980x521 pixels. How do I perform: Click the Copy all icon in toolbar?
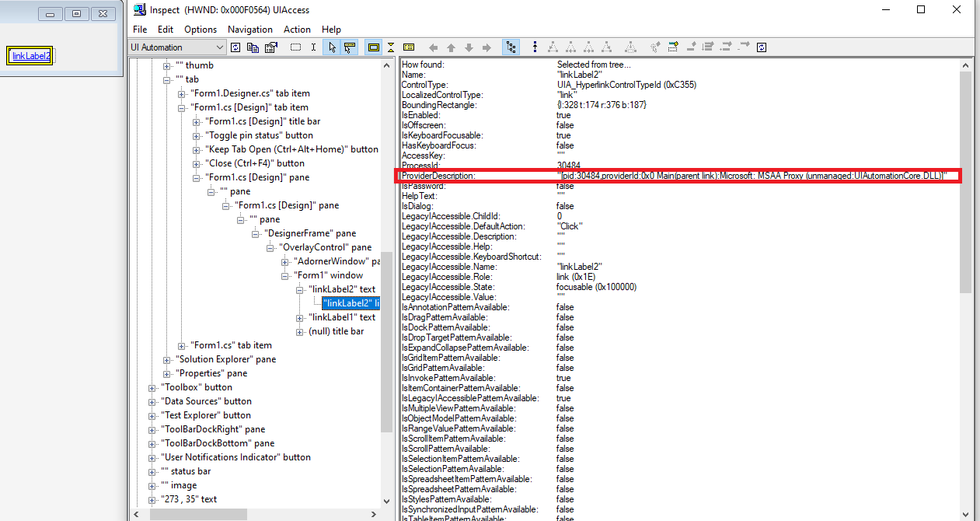pos(253,47)
